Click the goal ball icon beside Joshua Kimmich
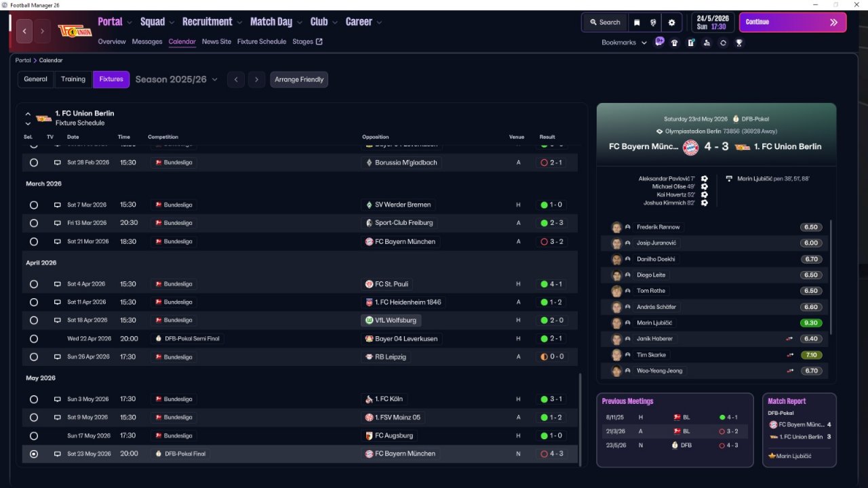Image resolution: width=868 pixels, height=488 pixels. pos(705,203)
